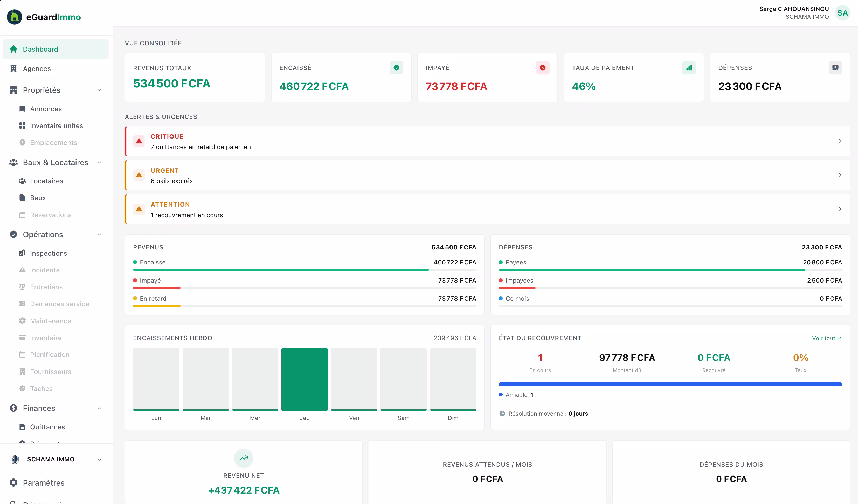858x504 pixels.
Task: Open the SCHAMA IMMO agency dropdown
Action: [99, 459]
